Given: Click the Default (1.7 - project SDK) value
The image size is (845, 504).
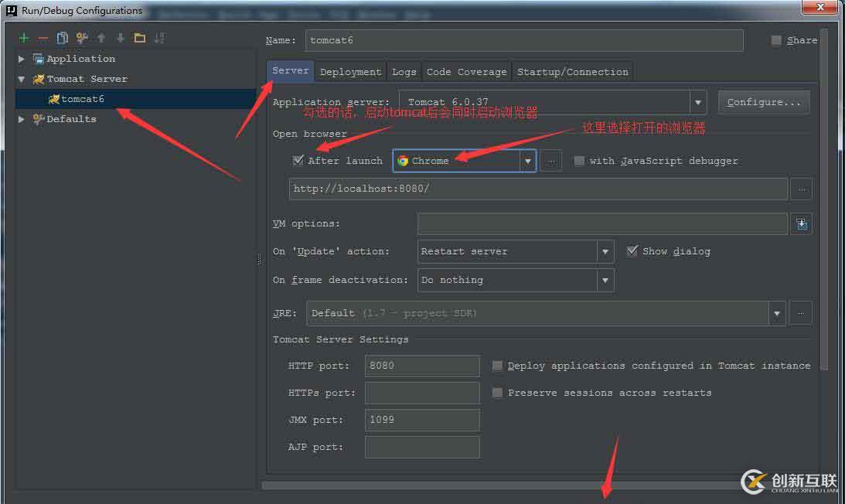Looking at the screenshot, I should pos(394,313).
